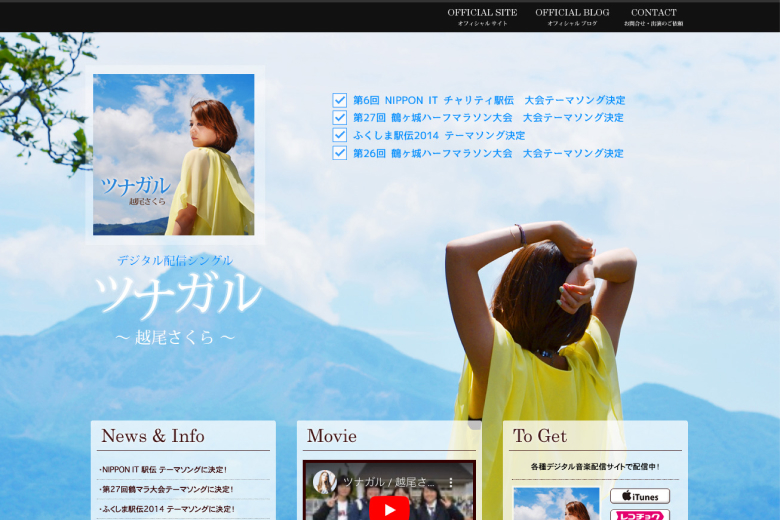Click the ツナガル album cover image
Screen dimensions: 780x520
[174, 154]
